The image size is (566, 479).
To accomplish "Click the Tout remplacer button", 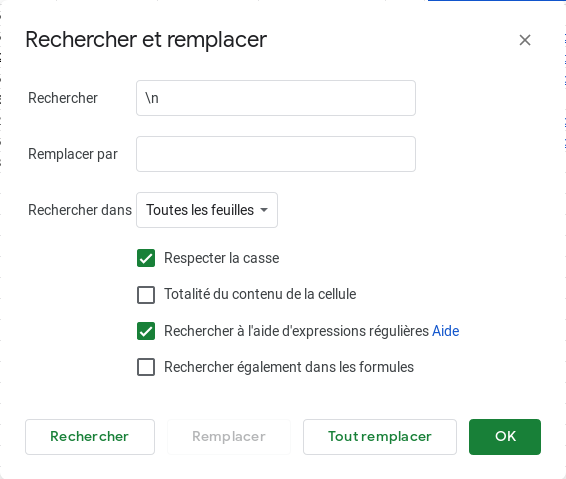I will 380,437.
